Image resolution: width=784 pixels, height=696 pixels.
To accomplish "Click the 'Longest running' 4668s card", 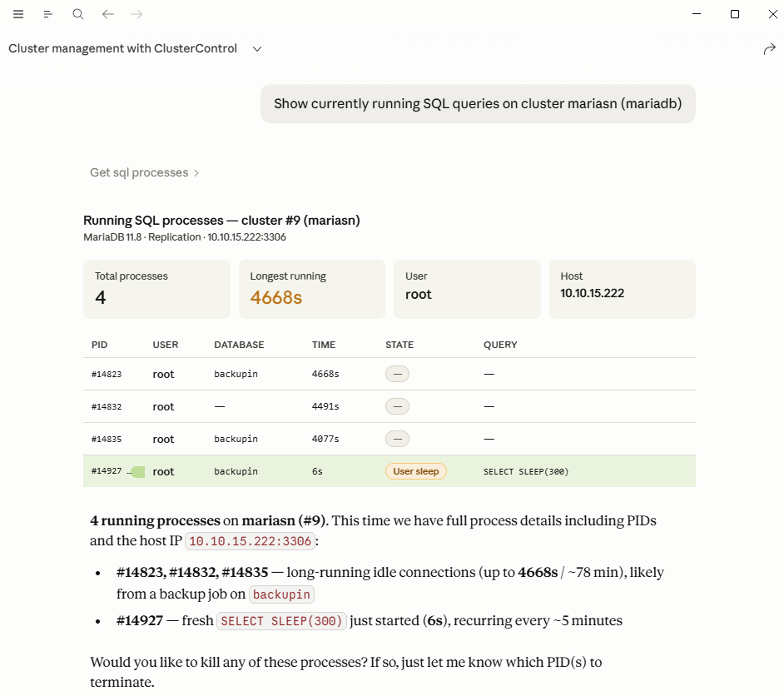I will coord(312,289).
